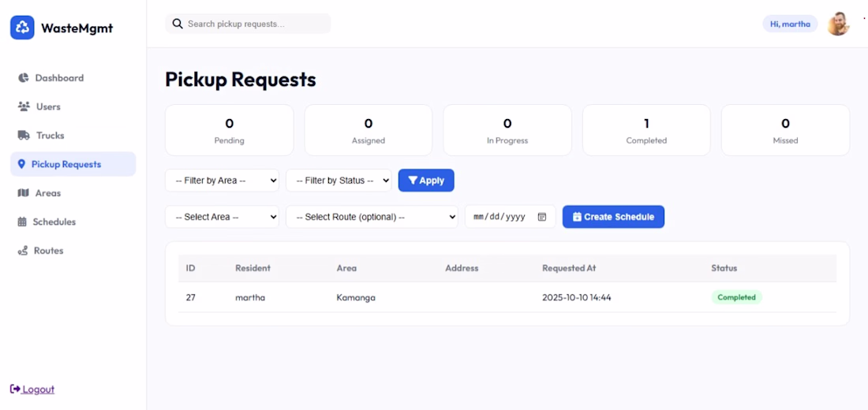Click the WasteMgmt recycle logo icon
The image size is (868, 410).
[22, 28]
